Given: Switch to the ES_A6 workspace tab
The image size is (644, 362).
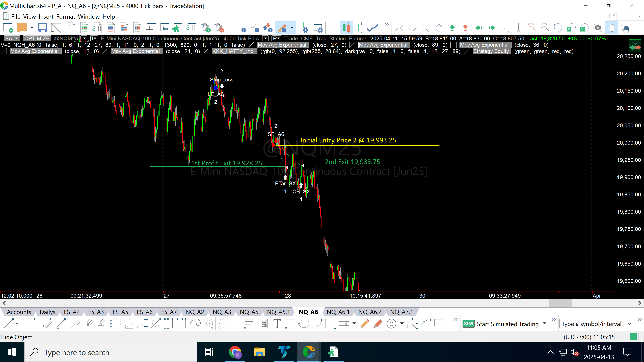Looking at the screenshot, I should 145,312.
